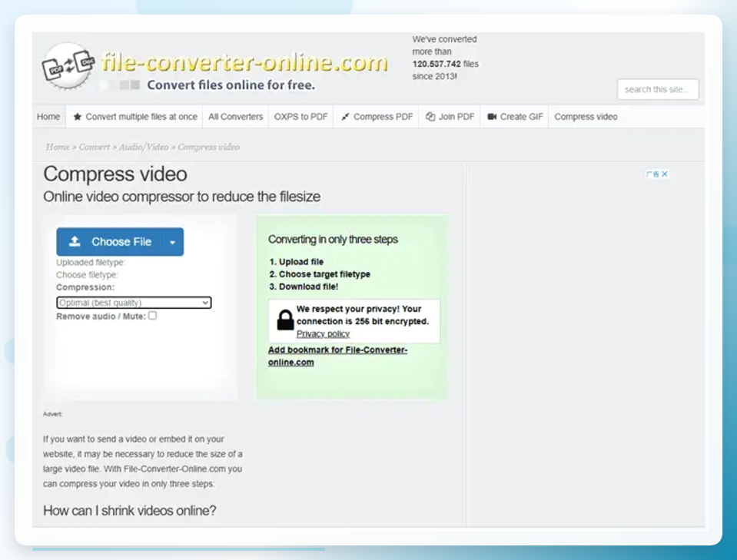
Task: Click the upload arrow icon on Choose File
Action: 75,241
